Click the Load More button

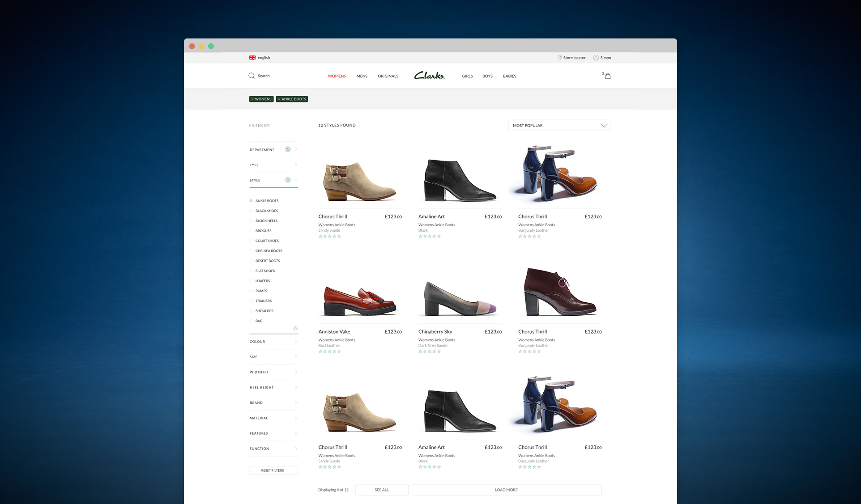click(x=506, y=490)
